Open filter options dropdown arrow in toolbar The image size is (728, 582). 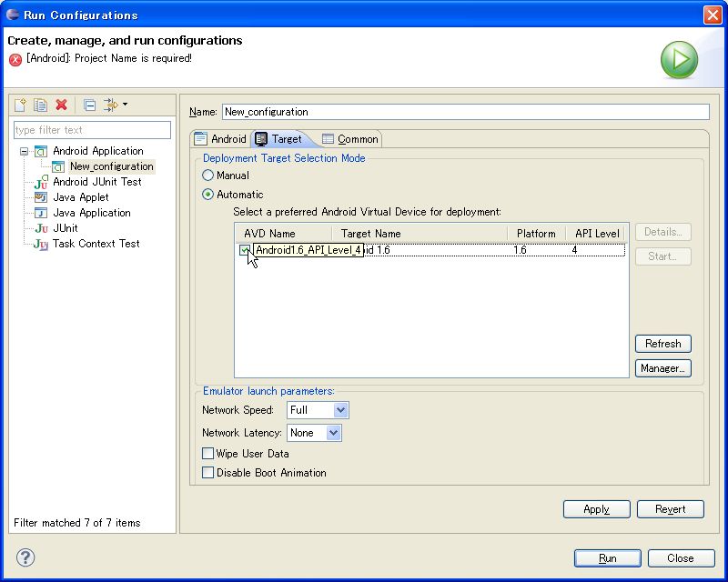[125, 105]
